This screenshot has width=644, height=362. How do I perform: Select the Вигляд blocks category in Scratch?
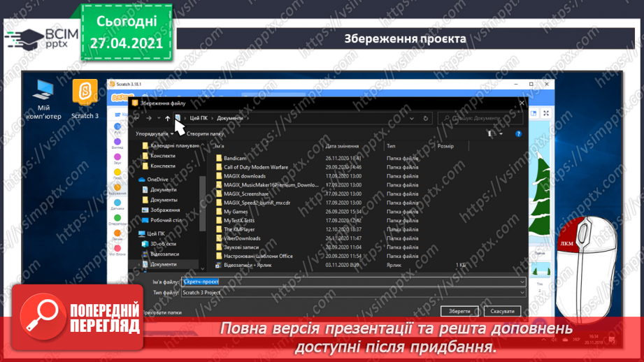[117, 143]
